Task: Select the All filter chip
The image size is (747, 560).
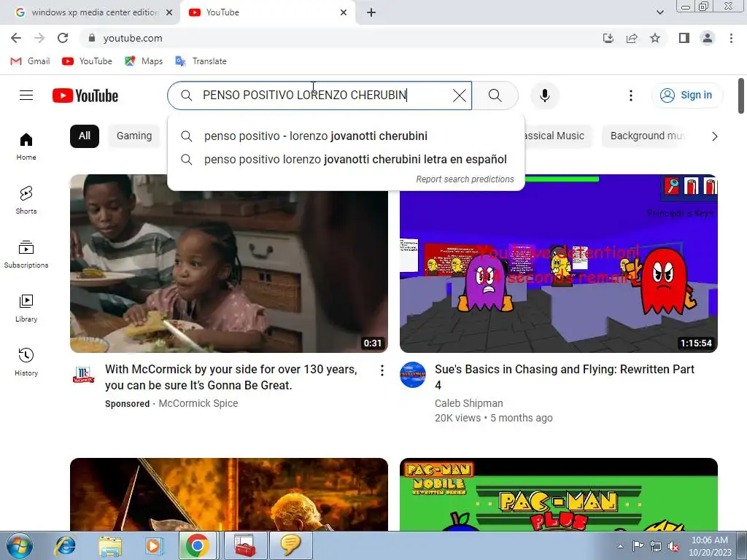Action: 85,136
